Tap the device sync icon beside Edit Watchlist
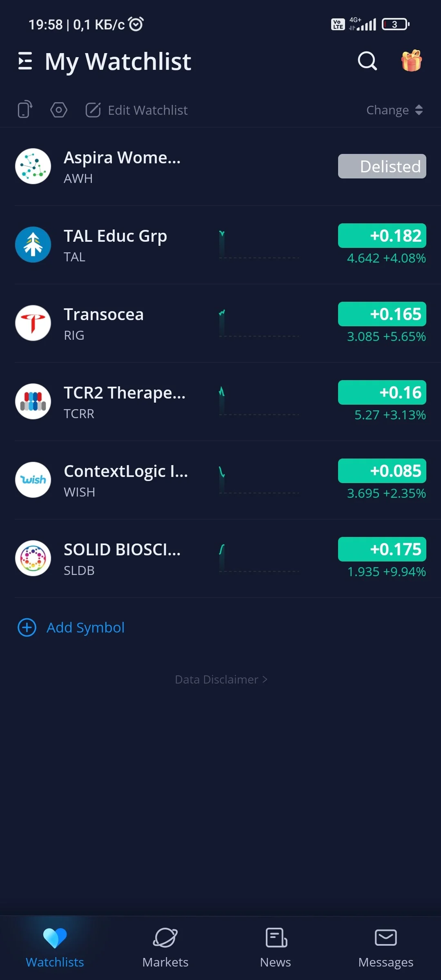The image size is (441, 980). pos(25,109)
